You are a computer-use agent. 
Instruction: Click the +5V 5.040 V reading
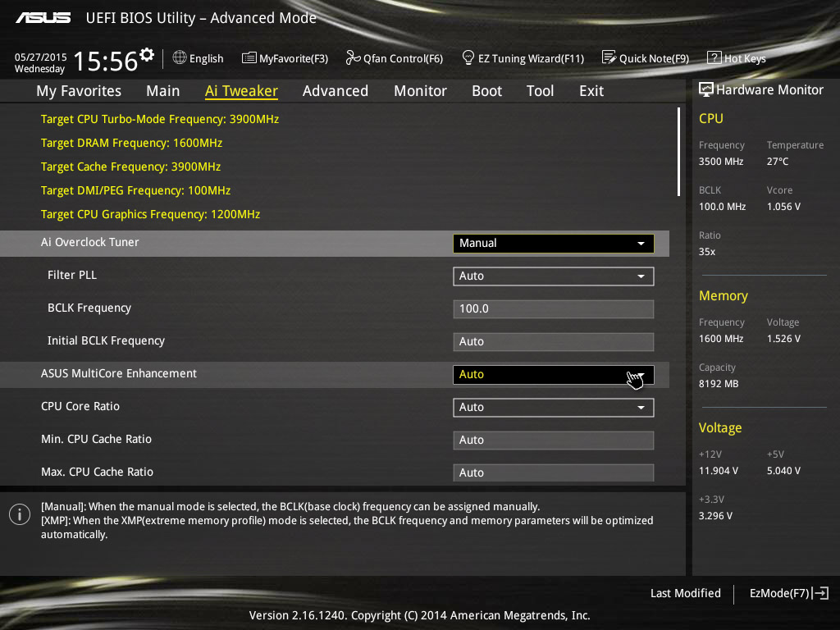[x=783, y=470]
